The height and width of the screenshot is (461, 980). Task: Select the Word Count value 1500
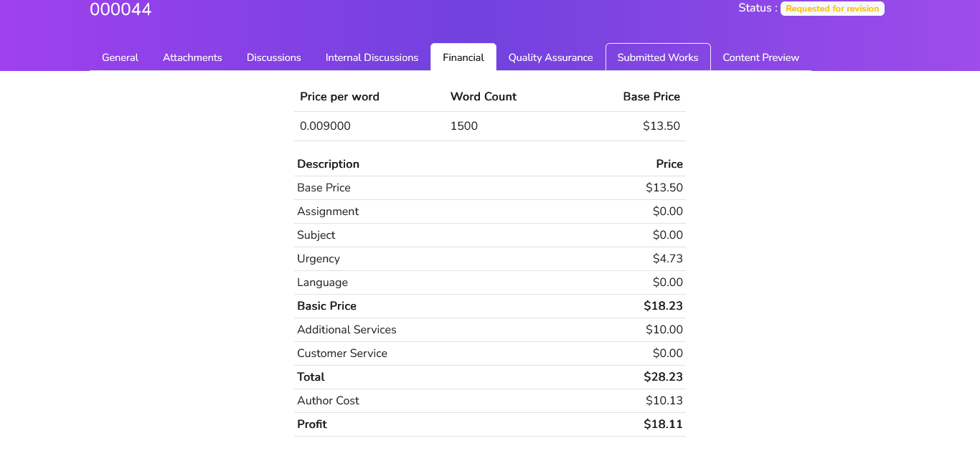pyautogui.click(x=463, y=126)
